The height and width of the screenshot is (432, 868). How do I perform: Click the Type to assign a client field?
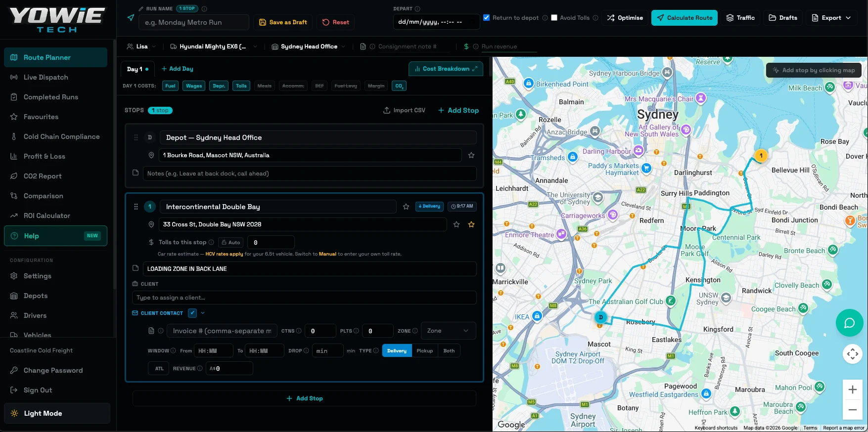click(x=304, y=298)
